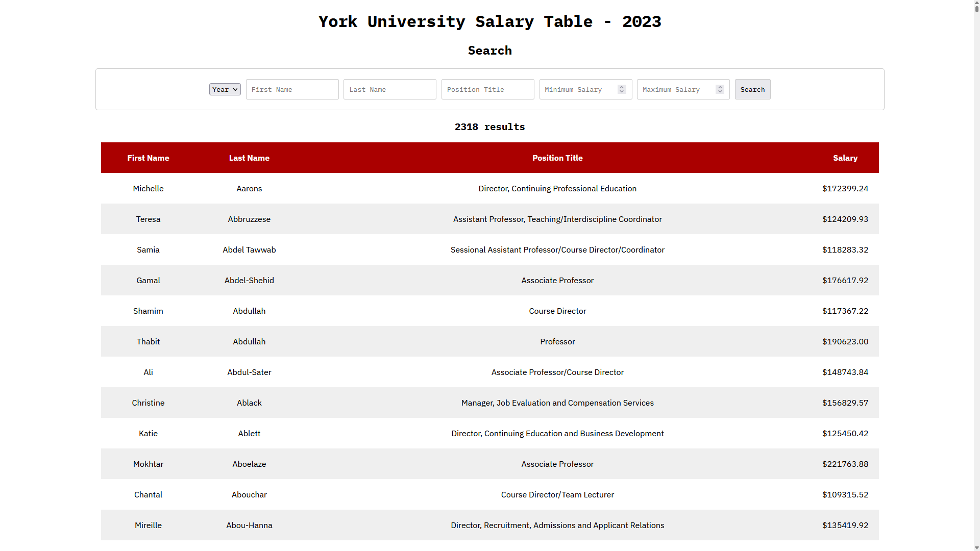
Task: Click the scrollbar down arrow
Action: point(976,547)
